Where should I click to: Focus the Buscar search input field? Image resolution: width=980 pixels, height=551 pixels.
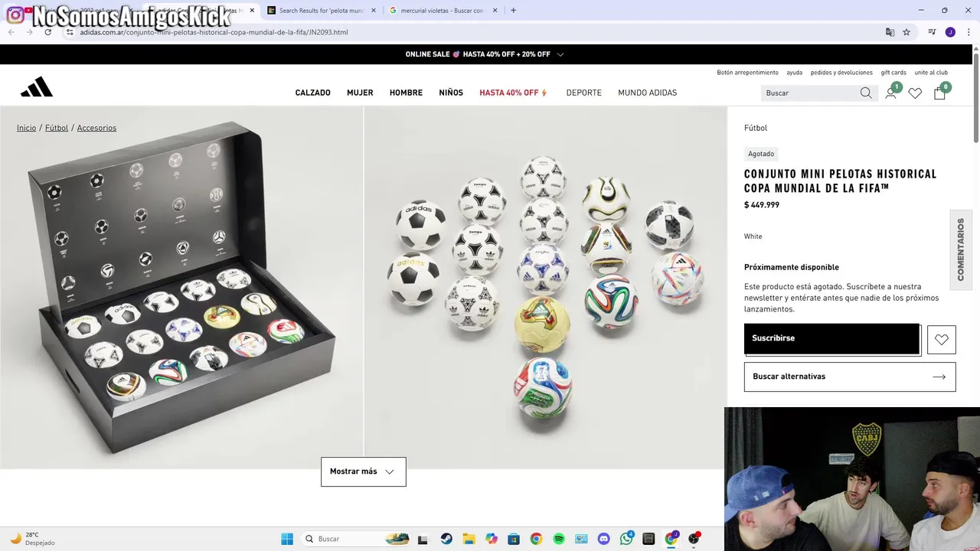click(x=810, y=93)
